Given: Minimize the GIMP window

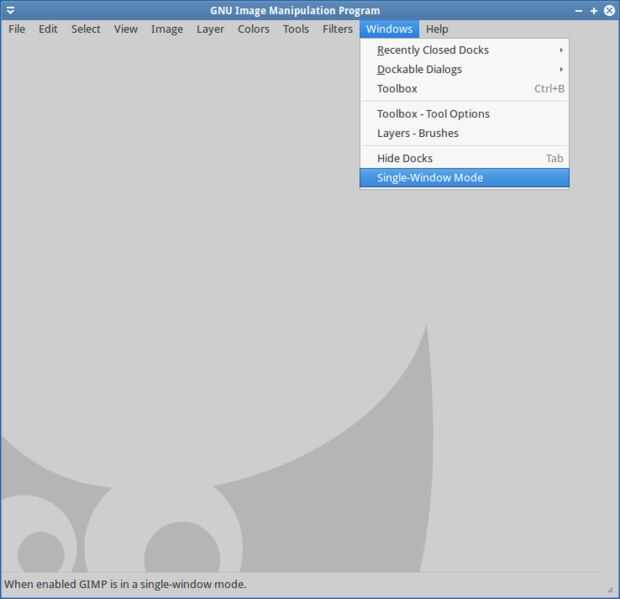Looking at the screenshot, I should [579, 11].
